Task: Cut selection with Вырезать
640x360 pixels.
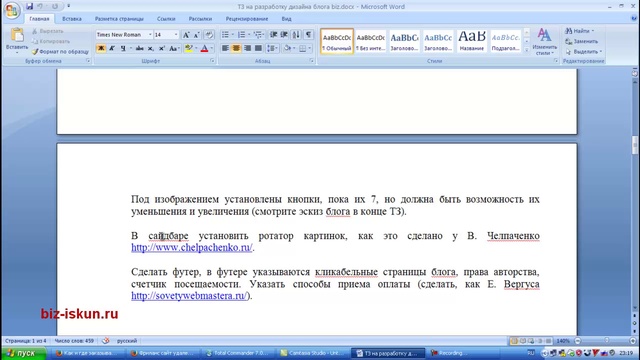Action: [x=48, y=31]
